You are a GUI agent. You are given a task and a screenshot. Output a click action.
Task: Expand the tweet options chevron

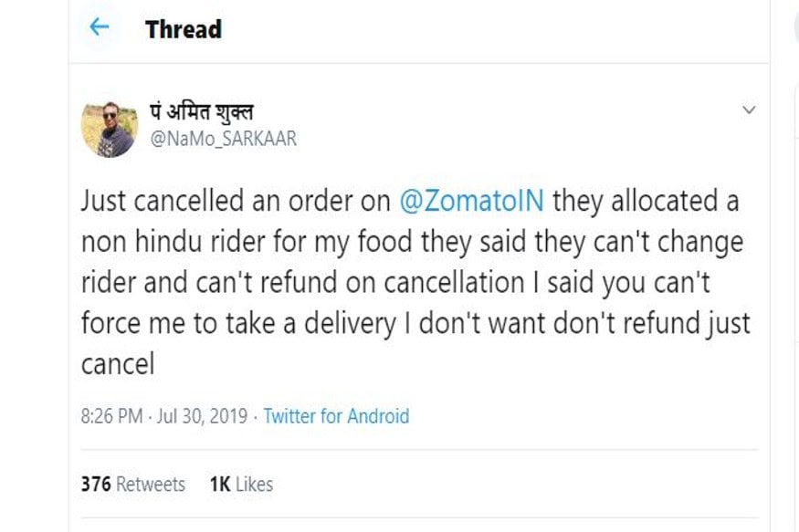tap(749, 110)
